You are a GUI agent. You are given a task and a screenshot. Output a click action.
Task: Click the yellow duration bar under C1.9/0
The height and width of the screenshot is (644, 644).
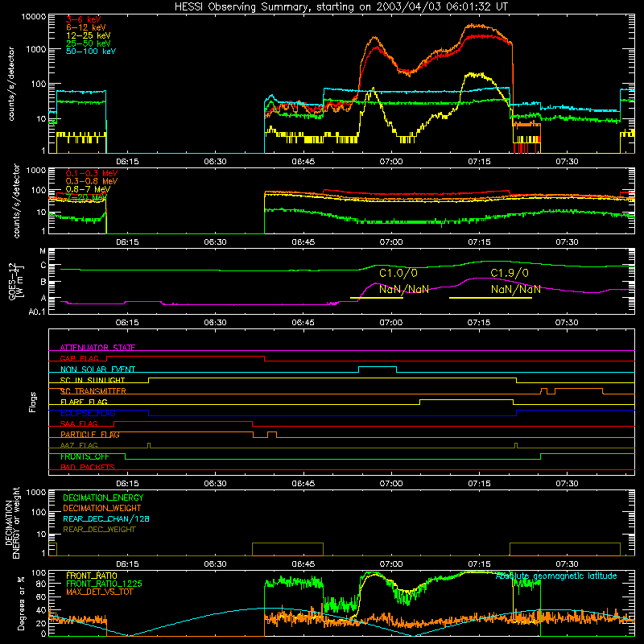click(x=490, y=298)
